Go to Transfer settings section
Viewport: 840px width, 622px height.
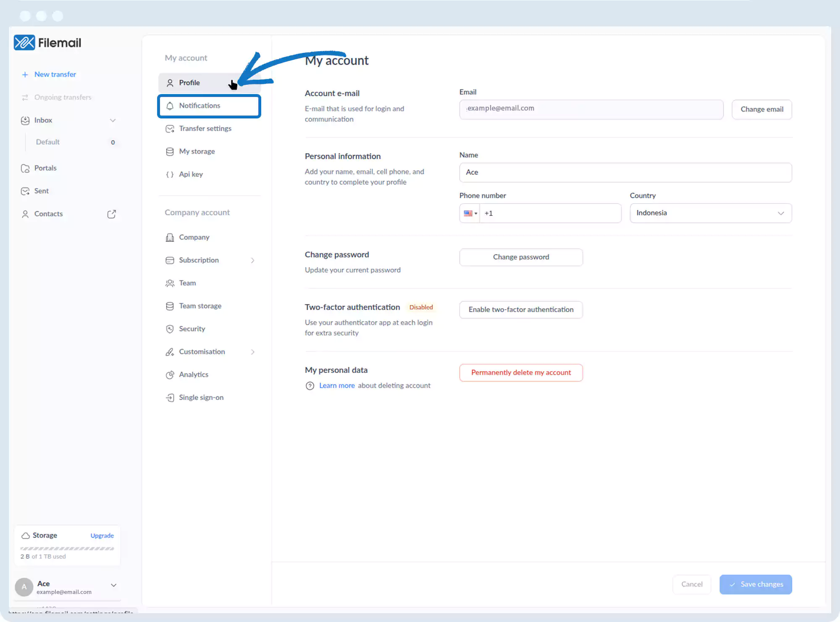coord(205,129)
